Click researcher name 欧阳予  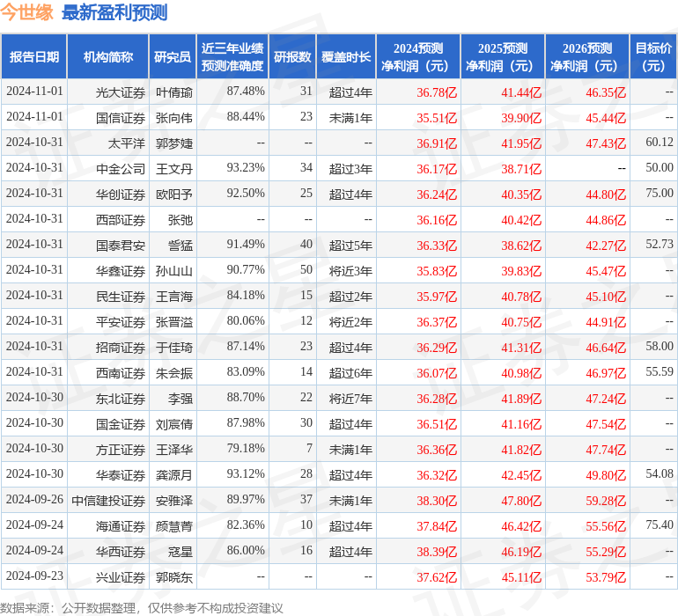coord(174,194)
